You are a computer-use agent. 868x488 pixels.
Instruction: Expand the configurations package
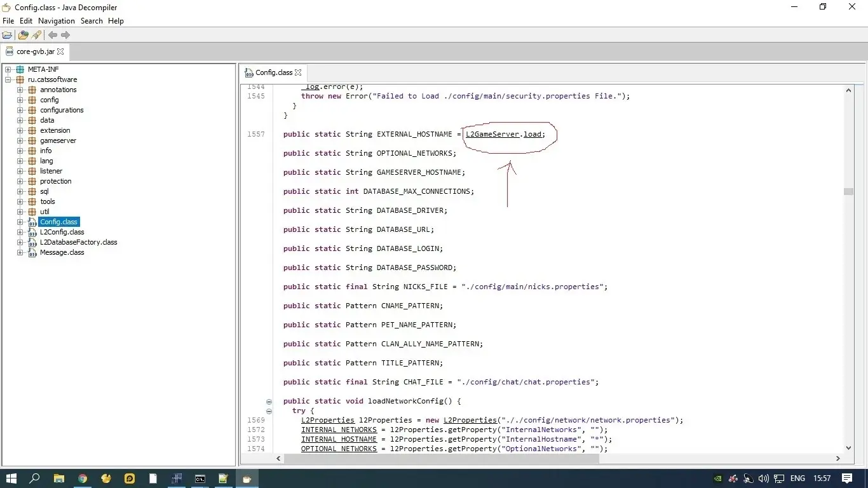(x=20, y=110)
